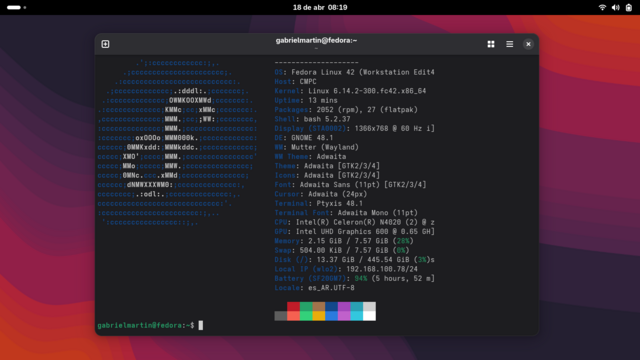This screenshot has height=360, width=640.
Task: Click the GPU Intel UHD Graphics line
Action: [355, 232]
